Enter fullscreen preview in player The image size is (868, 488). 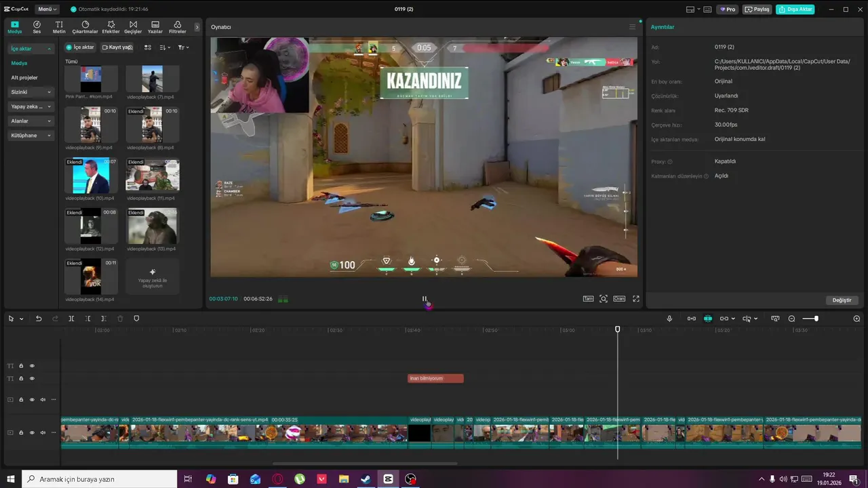pos(636,299)
